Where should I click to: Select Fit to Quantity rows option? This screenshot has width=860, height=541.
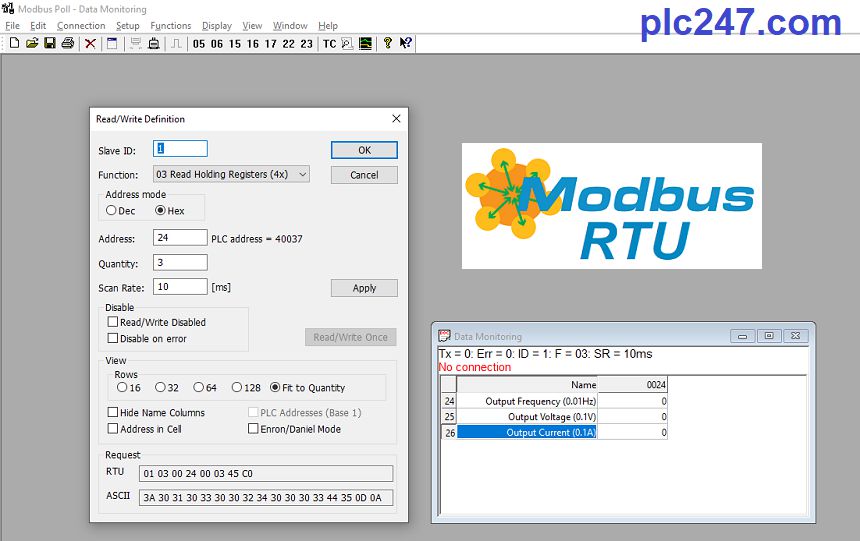pyautogui.click(x=275, y=387)
